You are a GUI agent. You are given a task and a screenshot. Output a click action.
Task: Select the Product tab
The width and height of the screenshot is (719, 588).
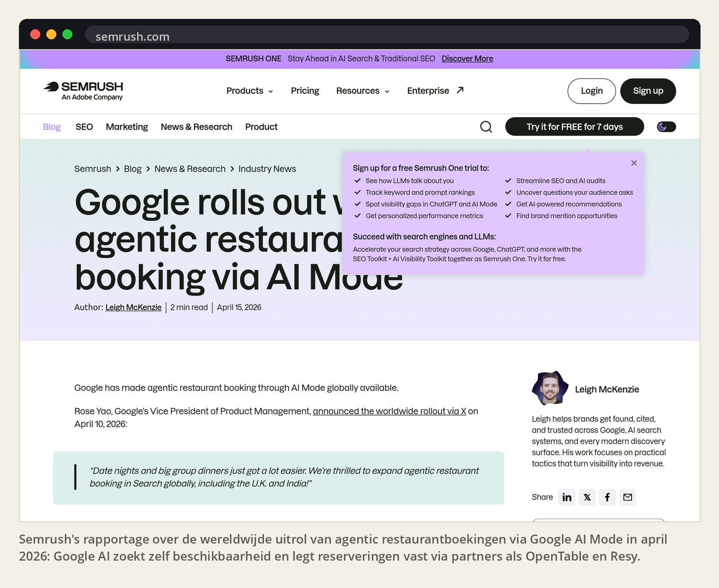pos(261,127)
